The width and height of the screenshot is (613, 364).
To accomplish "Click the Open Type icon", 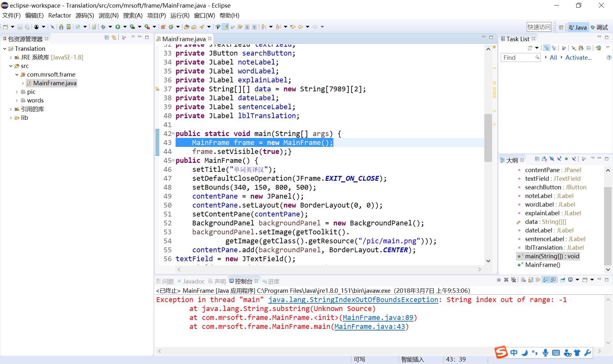I will tap(187, 27).
